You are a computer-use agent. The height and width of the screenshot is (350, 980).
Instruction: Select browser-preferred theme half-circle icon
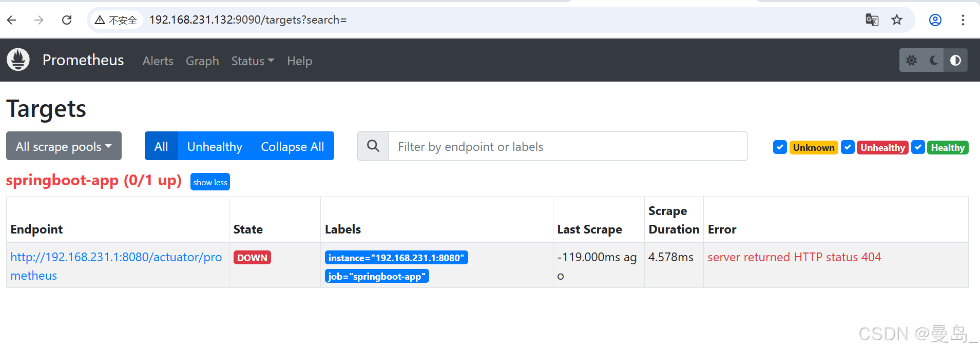pos(956,60)
